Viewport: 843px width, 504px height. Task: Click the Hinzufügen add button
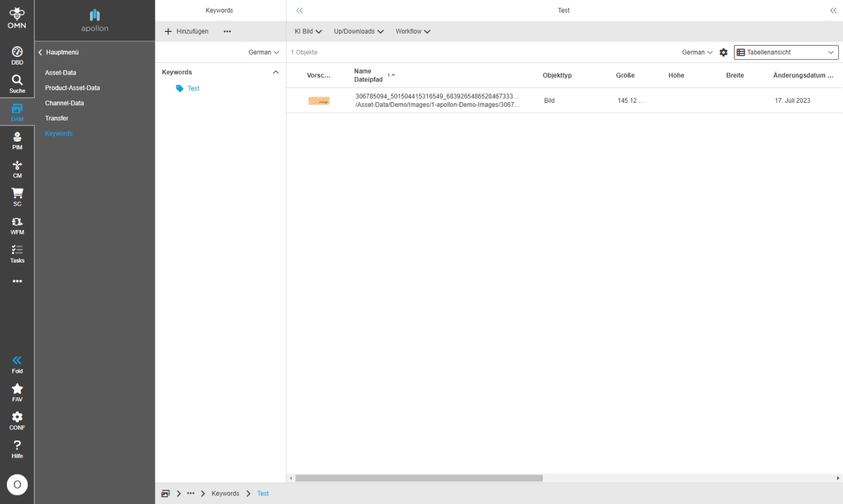click(x=187, y=31)
